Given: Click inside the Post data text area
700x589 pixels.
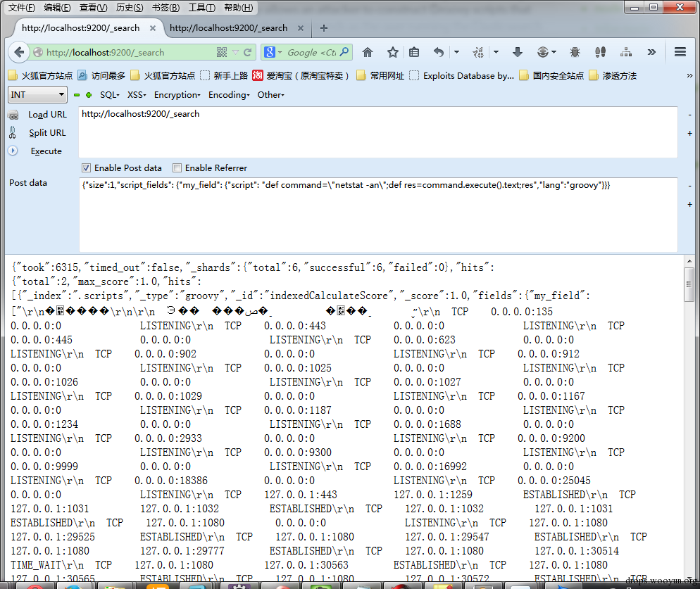Looking at the screenshot, I should [x=378, y=215].
